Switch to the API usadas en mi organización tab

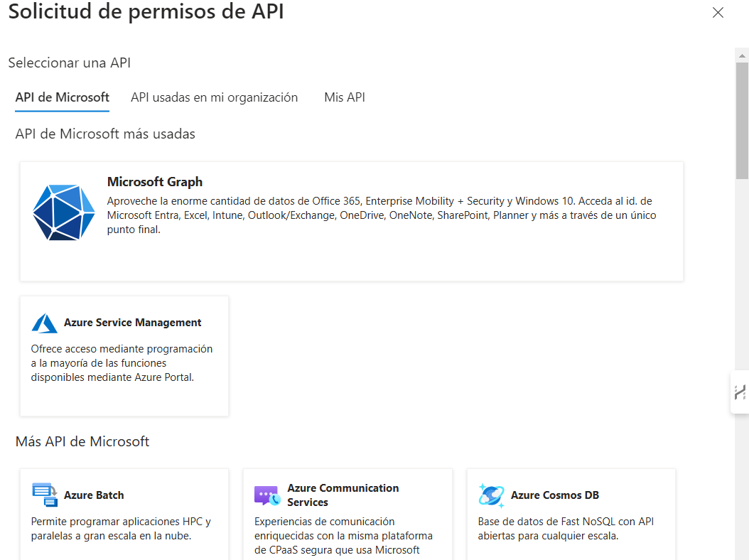pyautogui.click(x=214, y=97)
